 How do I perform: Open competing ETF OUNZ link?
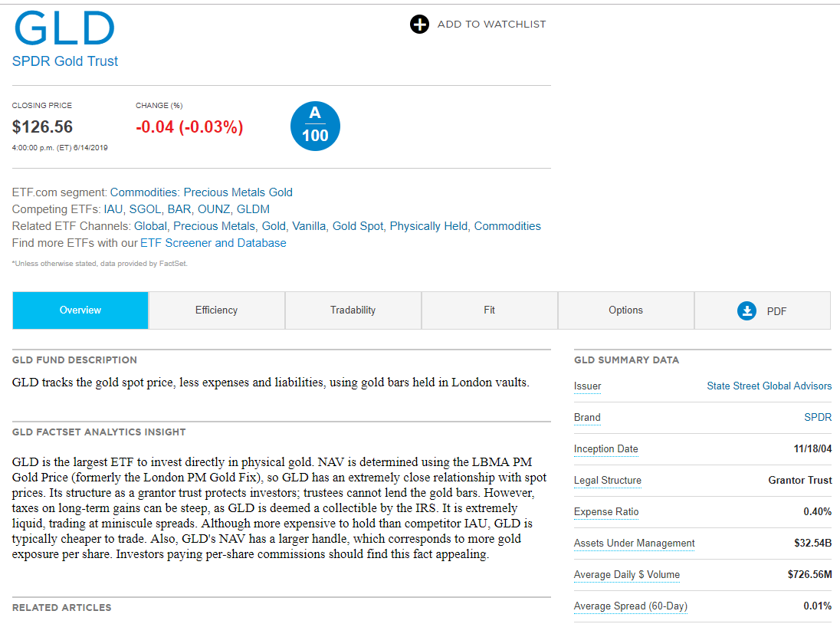coord(214,209)
